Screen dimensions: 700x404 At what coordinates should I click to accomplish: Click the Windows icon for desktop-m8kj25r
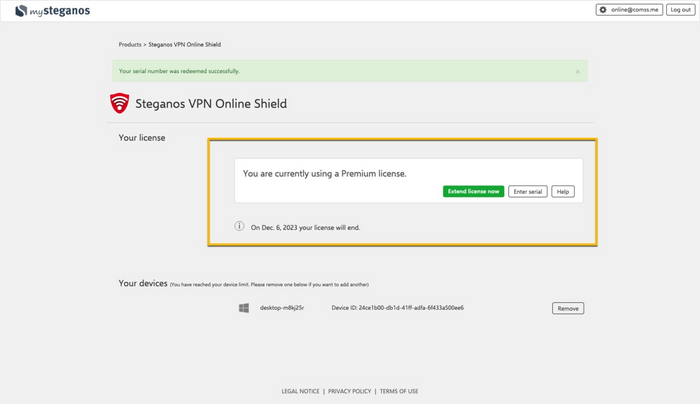click(244, 308)
